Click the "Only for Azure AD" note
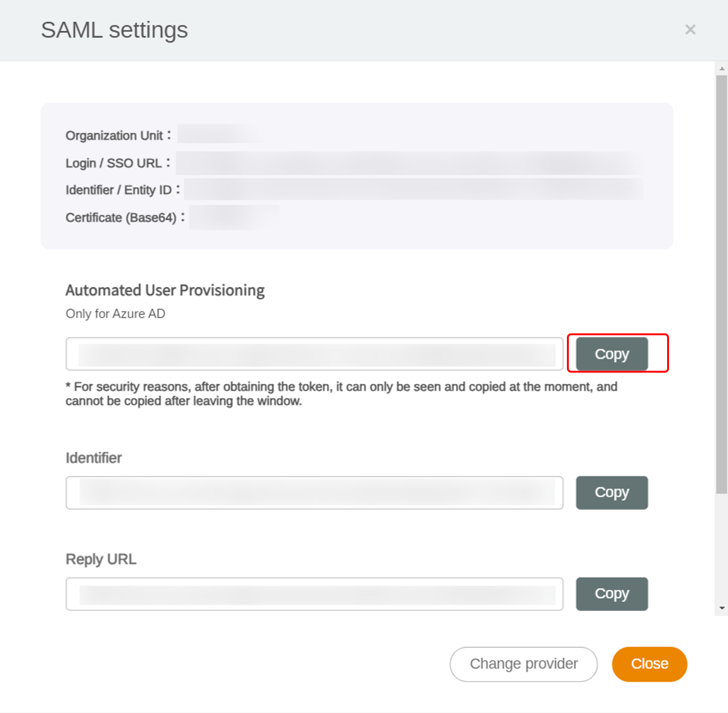The height and width of the screenshot is (713, 728). (x=115, y=314)
